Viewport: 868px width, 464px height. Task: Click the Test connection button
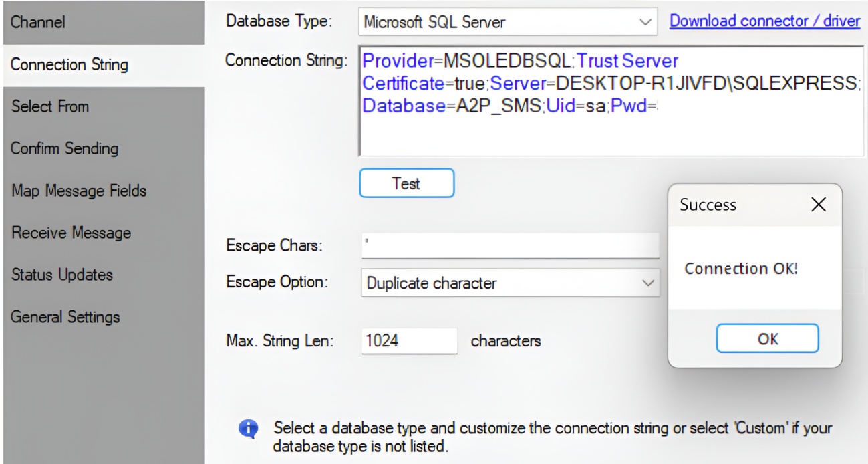[407, 183]
